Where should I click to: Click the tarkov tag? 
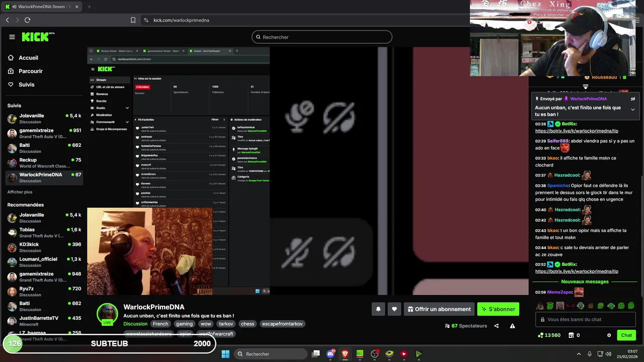tap(226, 324)
